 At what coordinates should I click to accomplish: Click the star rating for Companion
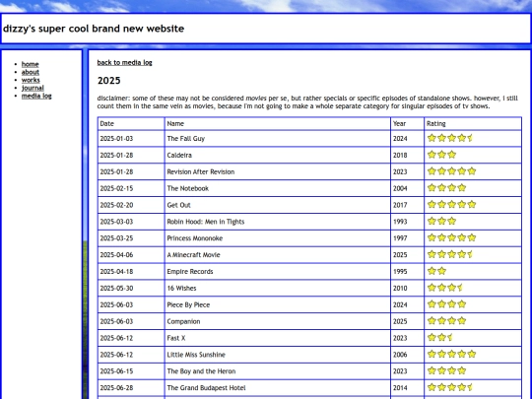tap(446, 321)
